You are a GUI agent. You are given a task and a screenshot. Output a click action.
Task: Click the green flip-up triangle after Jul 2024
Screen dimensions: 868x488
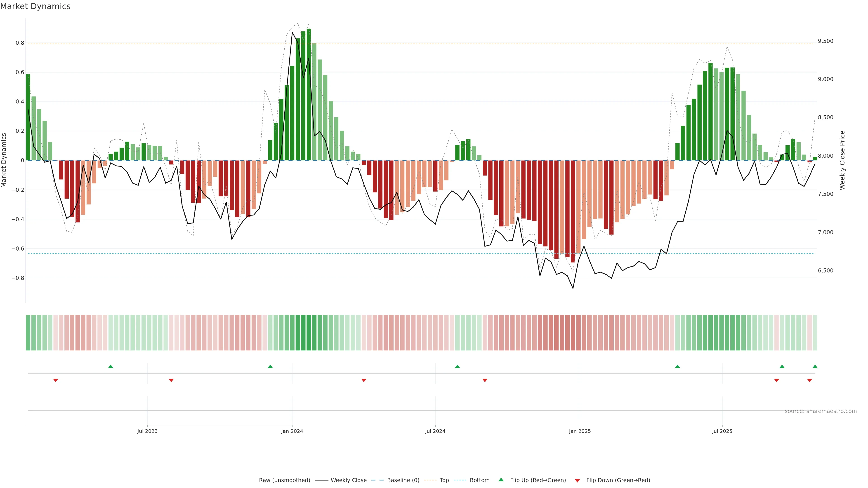click(457, 366)
